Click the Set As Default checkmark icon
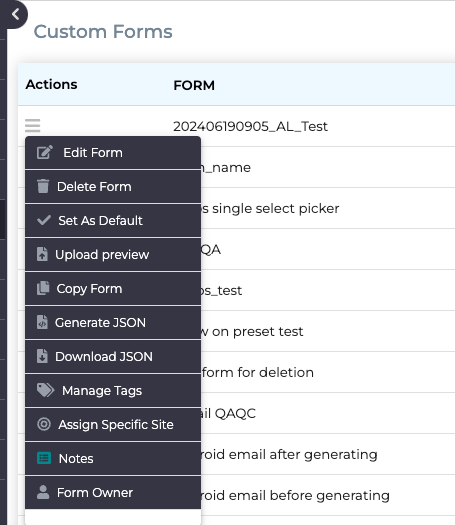This screenshot has width=455, height=525. (x=44, y=220)
